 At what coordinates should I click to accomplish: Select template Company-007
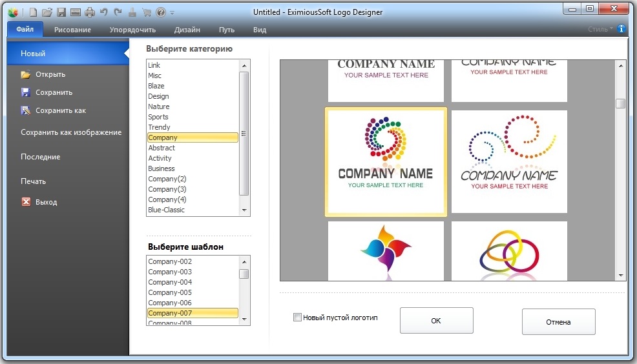click(x=193, y=313)
